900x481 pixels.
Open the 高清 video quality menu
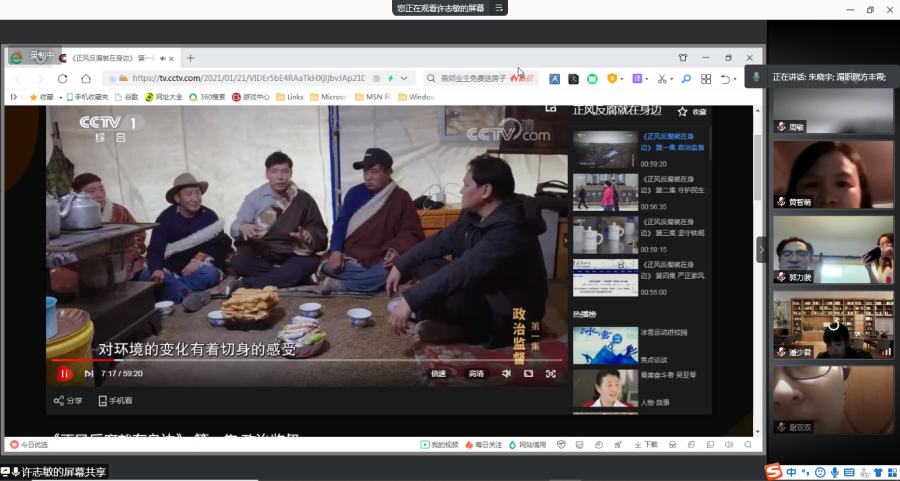tap(476, 374)
